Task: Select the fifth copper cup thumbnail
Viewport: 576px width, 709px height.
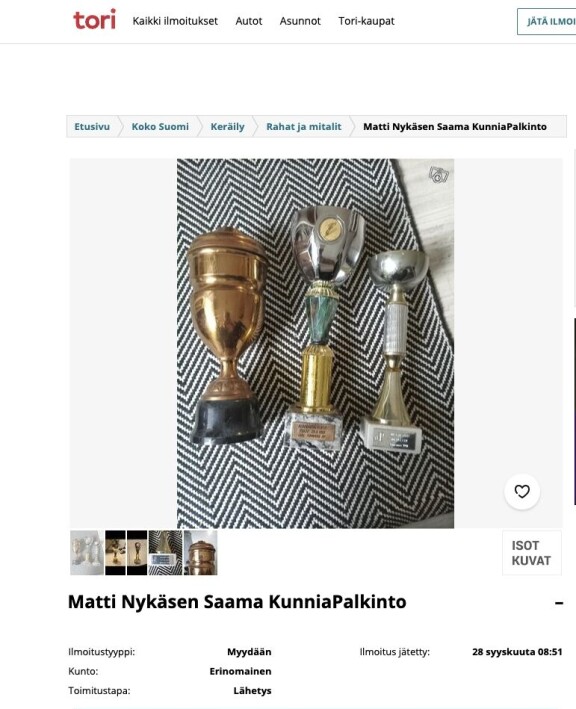Action: click(x=201, y=553)
